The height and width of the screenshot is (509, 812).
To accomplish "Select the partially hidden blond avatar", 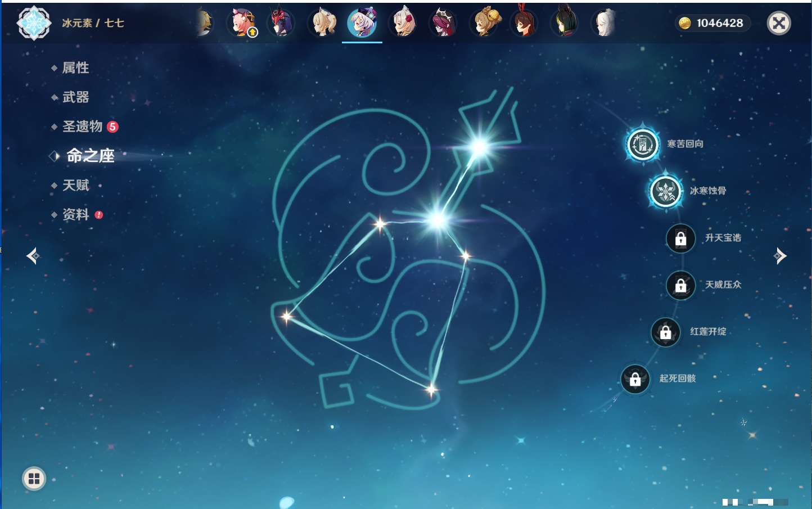I will pyautogui.click(x=205, y=23).
